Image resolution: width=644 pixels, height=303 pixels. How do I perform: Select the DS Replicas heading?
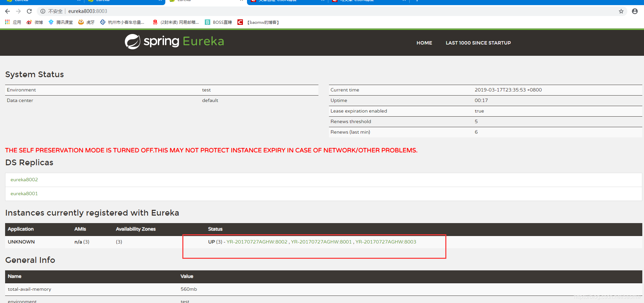(x=29, y=163)
